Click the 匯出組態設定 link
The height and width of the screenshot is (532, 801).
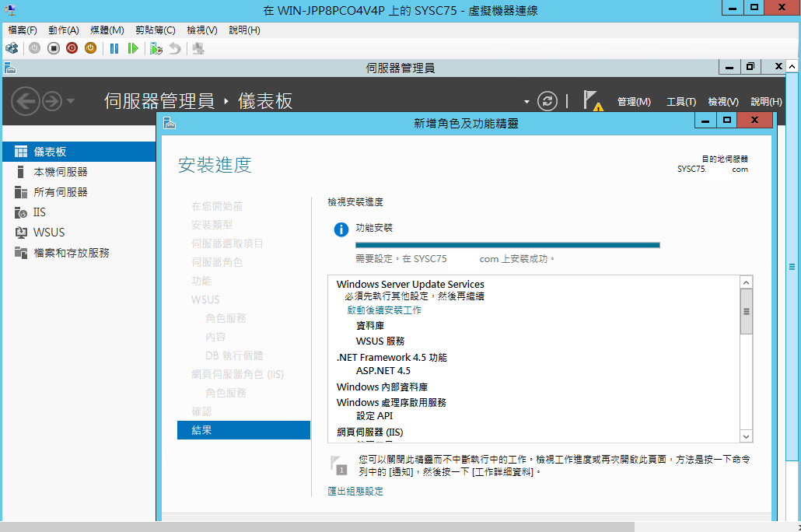(x=355, y=491)
